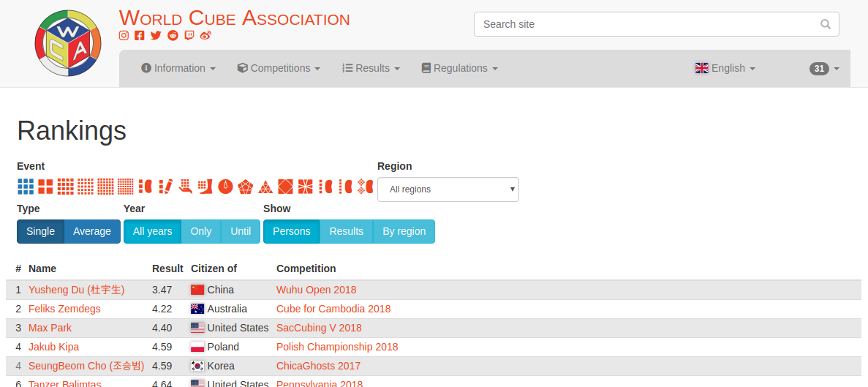This screenshot has height=387, width=868.
Task: Open Cube for Cambodia 2018 competition
Action: point(333,309)
